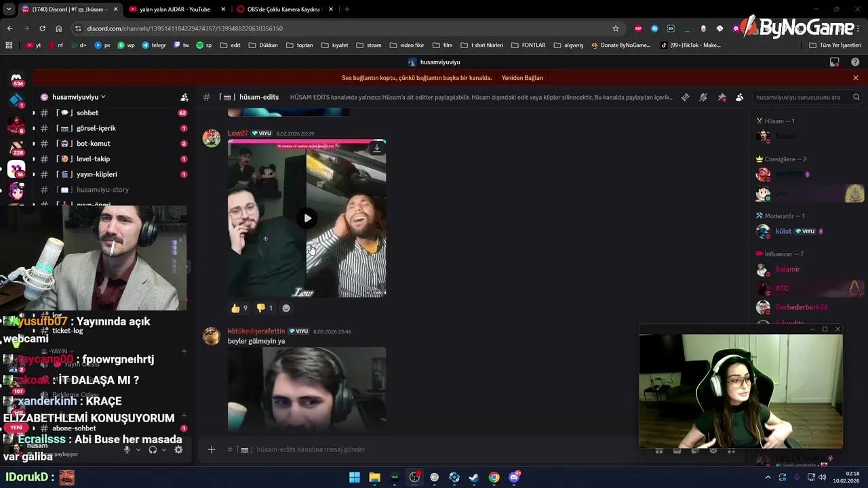Search in husamviyuviyu server search box

(x=807, y=97)
